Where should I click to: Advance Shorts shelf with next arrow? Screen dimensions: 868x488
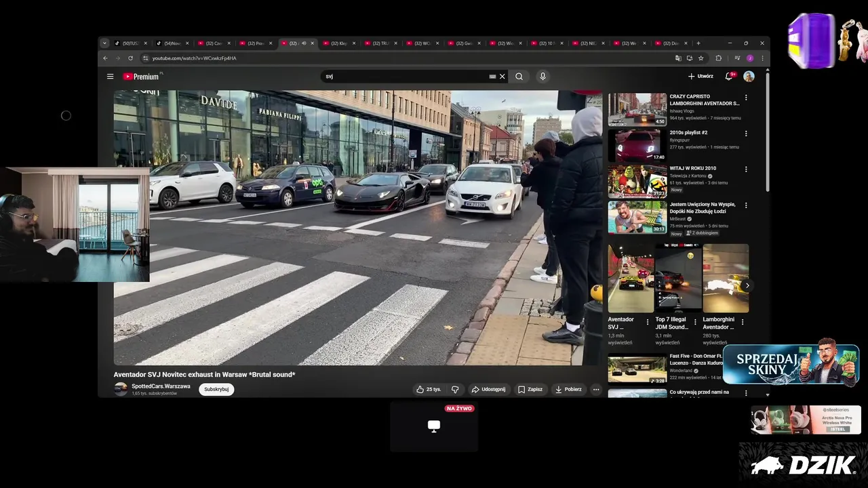pyautogui.click(x=747, y=285)
